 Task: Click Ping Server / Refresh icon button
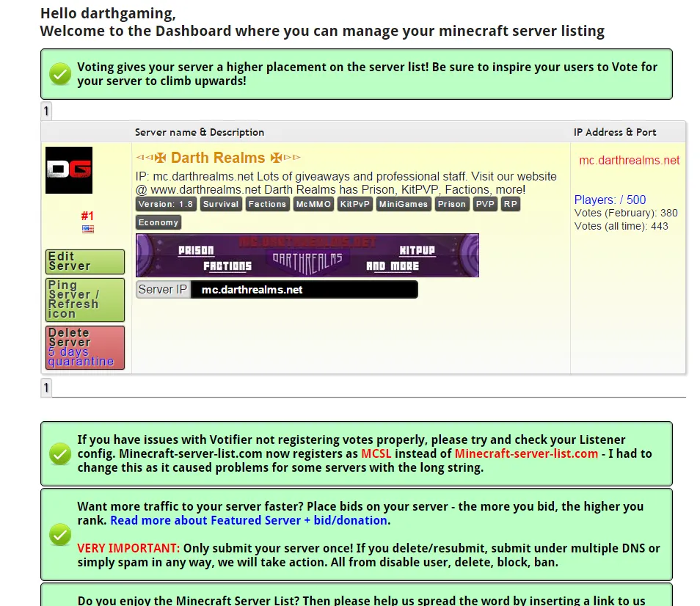(85, 299)
